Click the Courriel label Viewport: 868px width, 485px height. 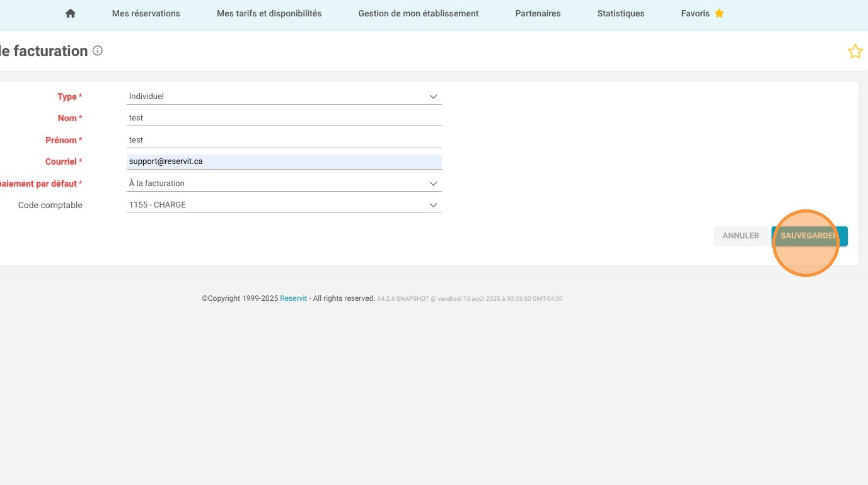(64, 161)
